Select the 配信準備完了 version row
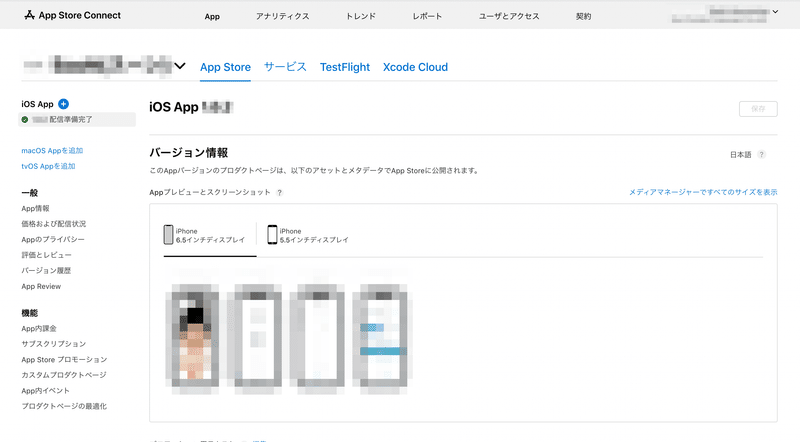The height and width of the screenshot is (442, 800). [77, 119]
